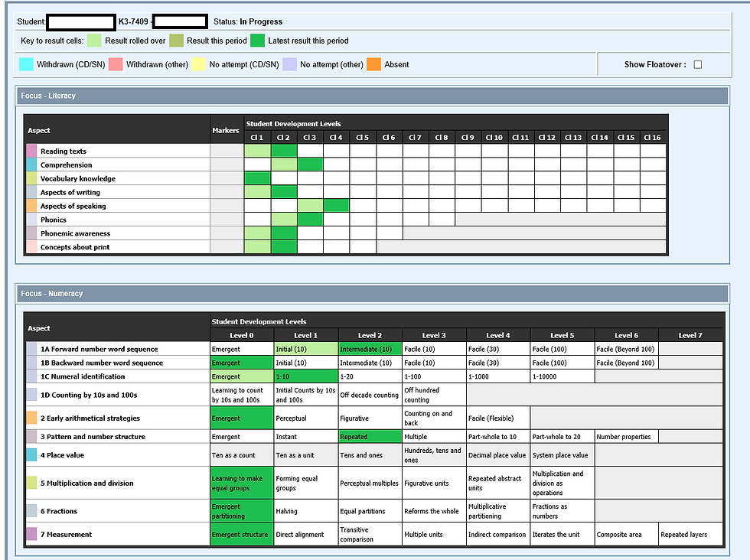750x560 pixels.
Task: Click the cyan Withdrawn (CD/SN) legend swatch
Action: pyautogui.click(x=25, y=64)
